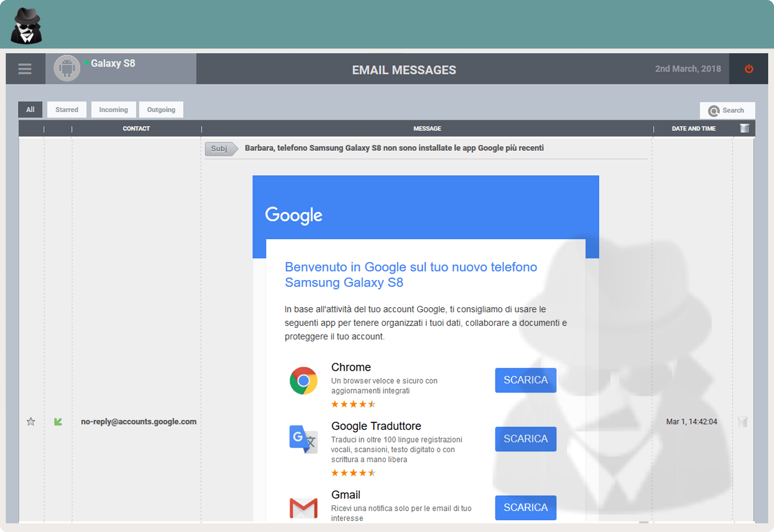Click the Google Traduttore app icon
774x532 pixels.
[x=303, y=439]
